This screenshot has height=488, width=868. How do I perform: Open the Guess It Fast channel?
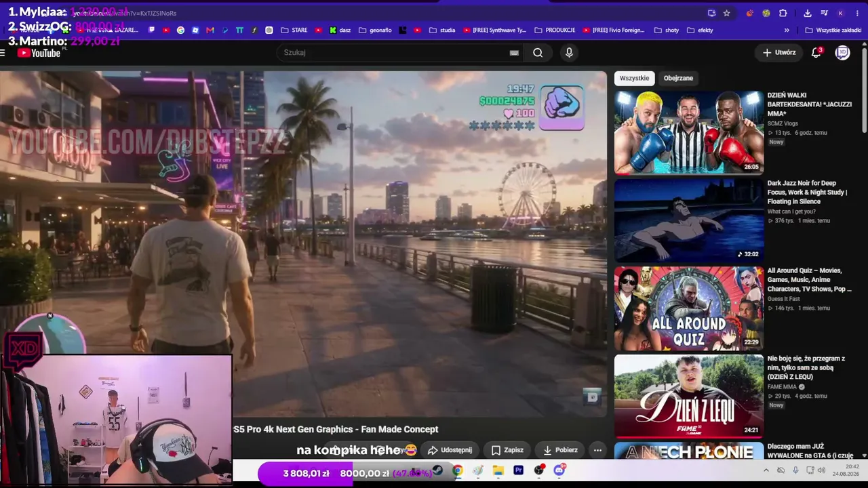point(783,299)
